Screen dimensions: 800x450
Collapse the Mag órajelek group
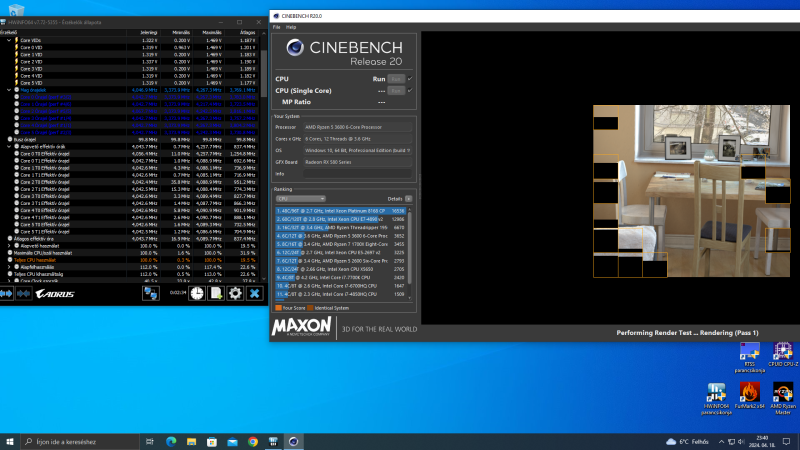pyautogui.click(x=9, y=90)
